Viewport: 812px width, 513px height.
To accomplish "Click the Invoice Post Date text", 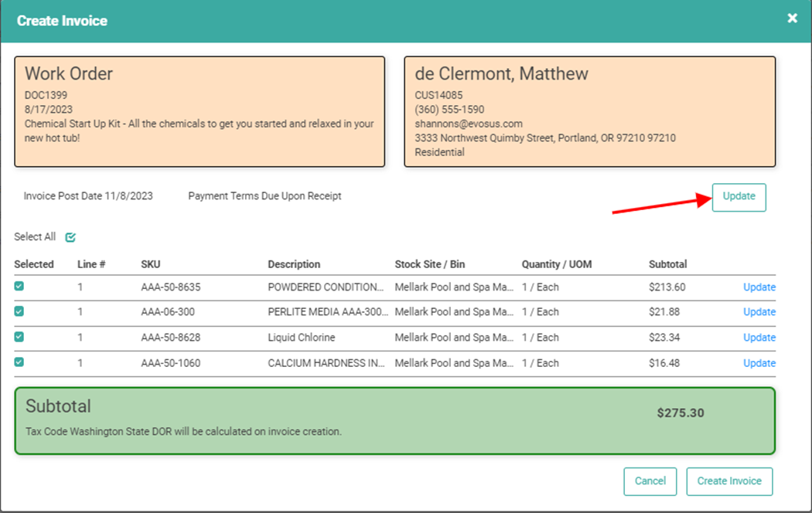I will point(88,196).
